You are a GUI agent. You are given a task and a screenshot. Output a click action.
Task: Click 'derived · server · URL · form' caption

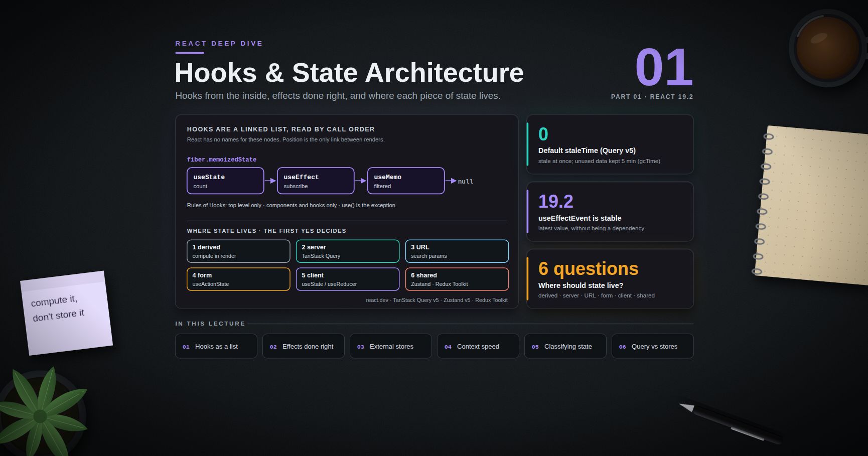coord(597,295)
